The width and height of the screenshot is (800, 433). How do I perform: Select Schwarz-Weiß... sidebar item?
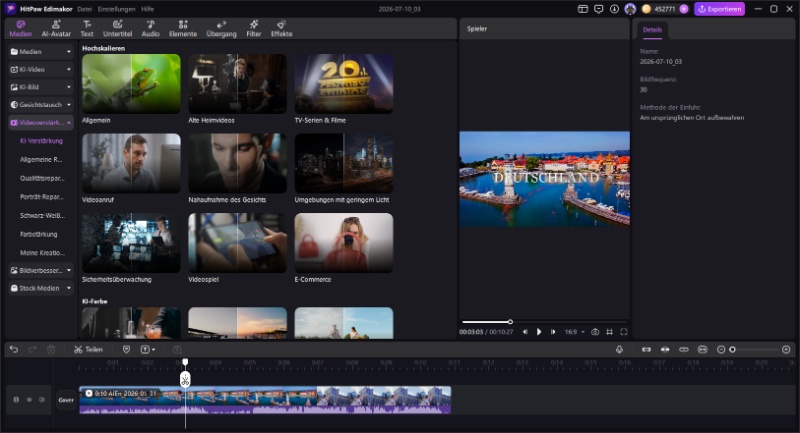pyautogui.click(x=42, y=216)
